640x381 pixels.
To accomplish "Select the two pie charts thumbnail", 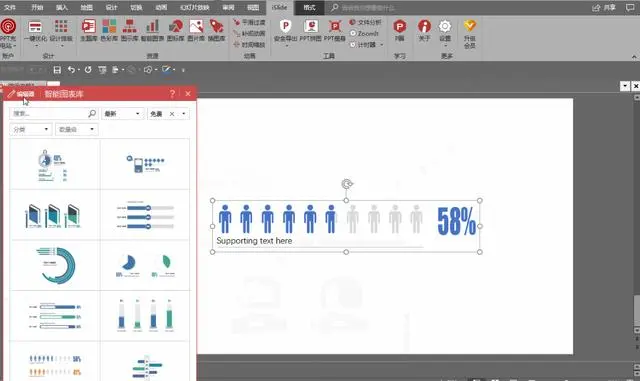I will click(x=145, y=265).
